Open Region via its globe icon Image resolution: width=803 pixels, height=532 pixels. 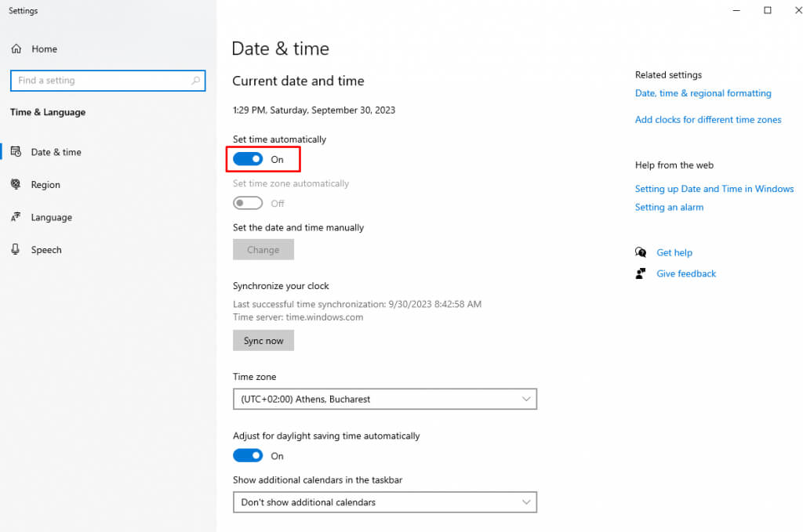(x=16, y=185)
